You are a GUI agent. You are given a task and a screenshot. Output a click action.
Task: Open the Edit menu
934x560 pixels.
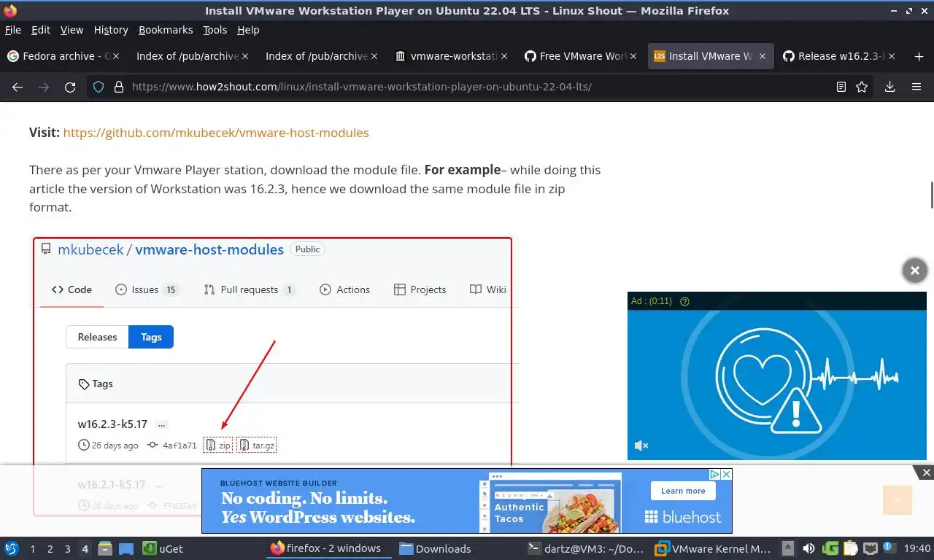pyautogui.click(x=41, y=30)
